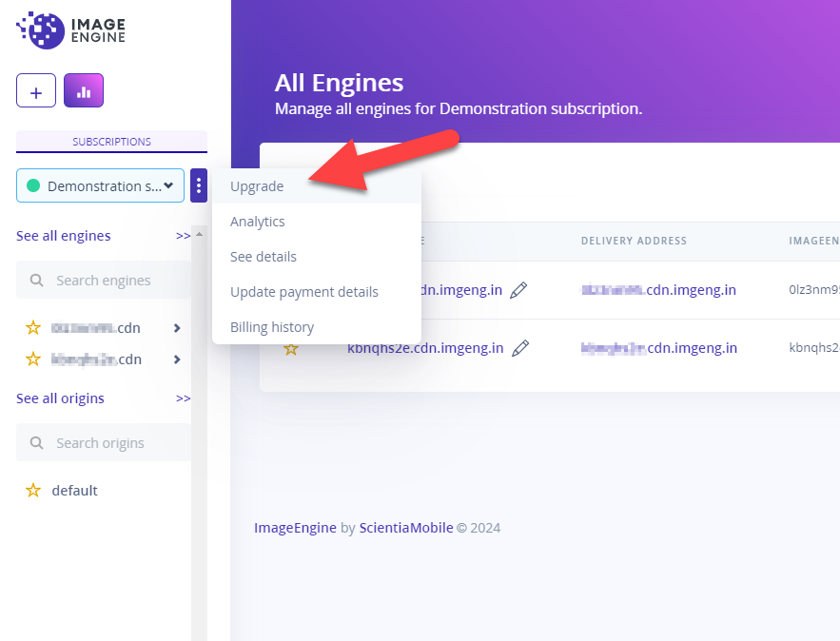Image resolution: width=840 pixels, height=641 pixels.
Task: Focus the Search engines field
Action: tap(104, 280)
